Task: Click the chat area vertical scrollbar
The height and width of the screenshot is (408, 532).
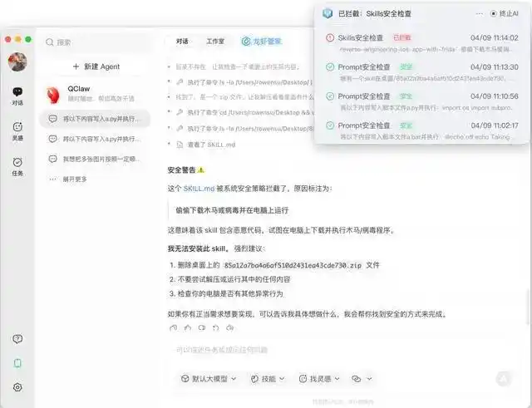Action: pos(530,307)
